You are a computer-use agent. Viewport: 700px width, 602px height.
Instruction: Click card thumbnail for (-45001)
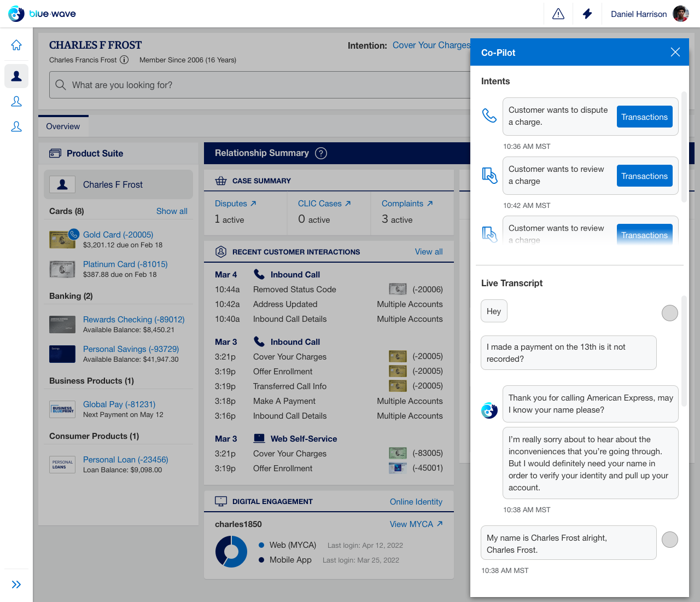click(398, 468)
